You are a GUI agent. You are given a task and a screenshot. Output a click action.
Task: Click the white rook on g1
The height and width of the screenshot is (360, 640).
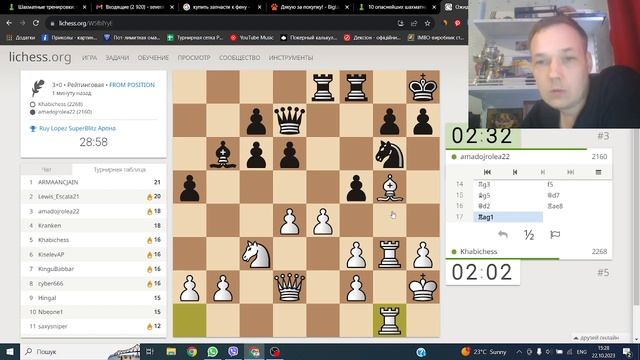pyautogui.click(x=390, y=321)
